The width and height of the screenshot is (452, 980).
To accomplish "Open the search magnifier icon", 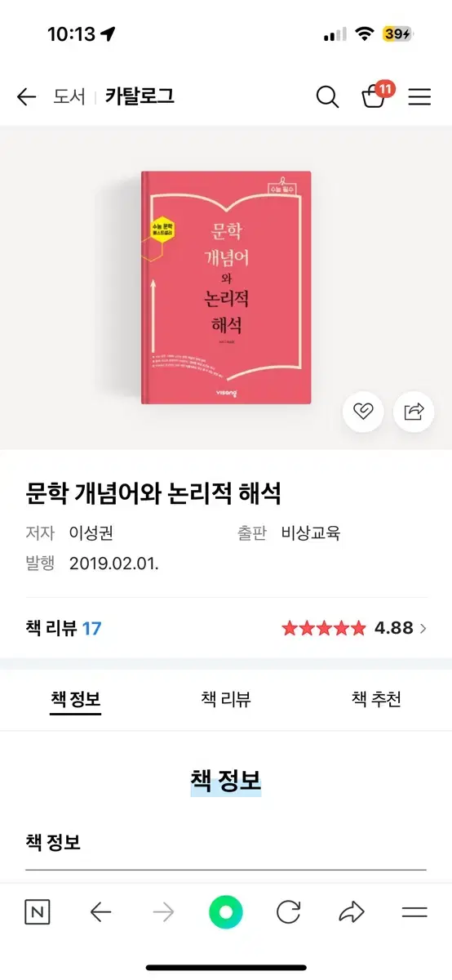I will tap(327, 97).
